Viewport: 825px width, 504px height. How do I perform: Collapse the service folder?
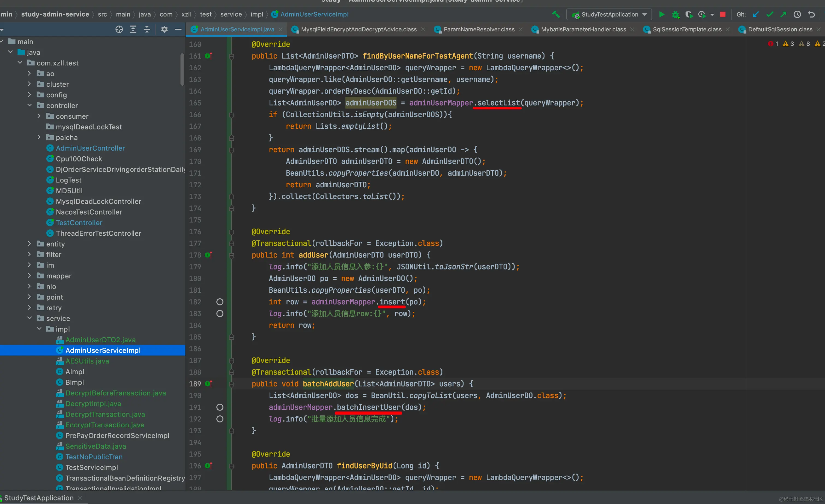click(x=29, y=318)
